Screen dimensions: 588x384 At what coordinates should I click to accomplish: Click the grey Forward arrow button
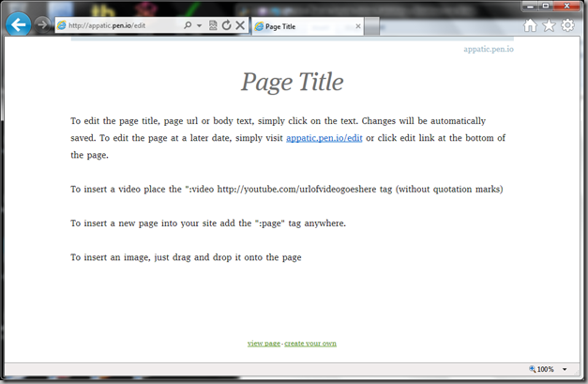[42, 25]
